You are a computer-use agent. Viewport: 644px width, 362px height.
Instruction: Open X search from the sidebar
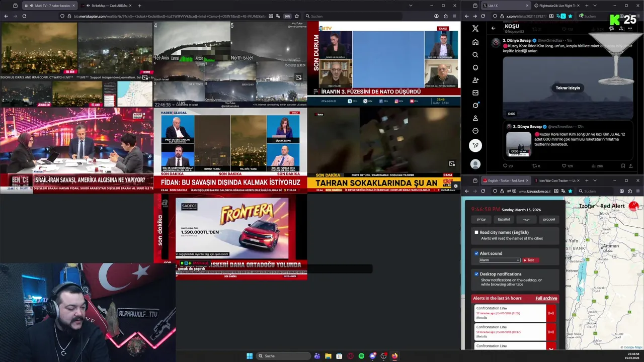point(475,55)
